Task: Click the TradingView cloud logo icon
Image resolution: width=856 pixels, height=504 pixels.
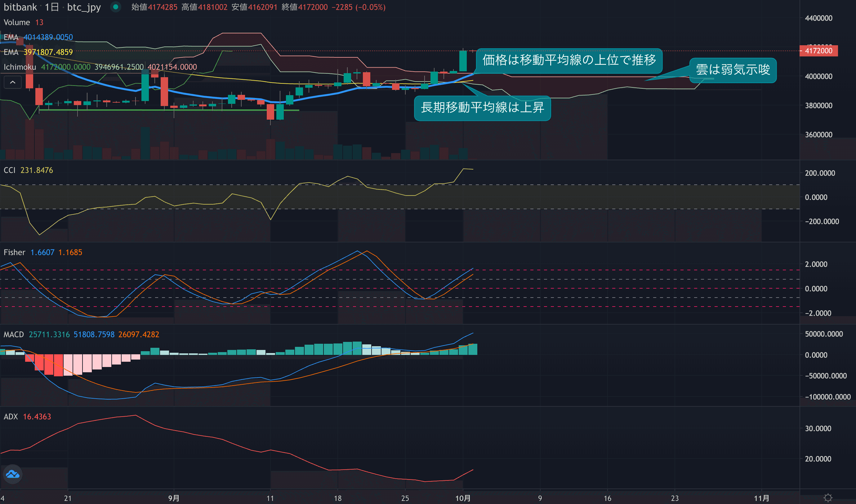Action: tap(13, 474)
